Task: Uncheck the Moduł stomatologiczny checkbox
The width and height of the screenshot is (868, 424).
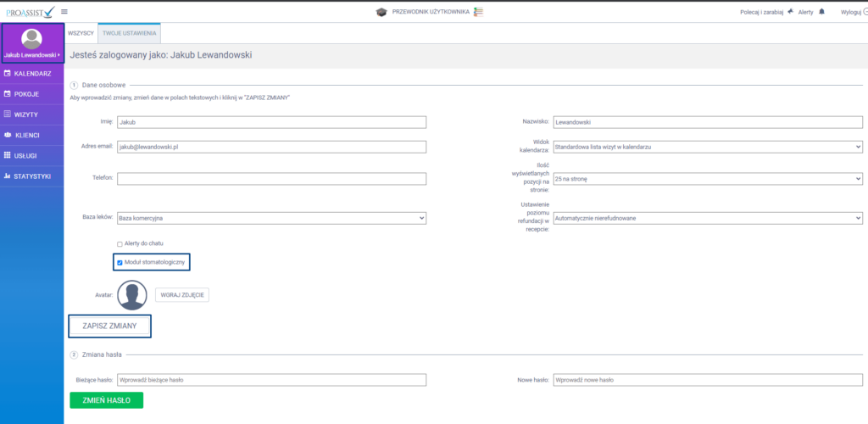Action: tap(120, 263)
